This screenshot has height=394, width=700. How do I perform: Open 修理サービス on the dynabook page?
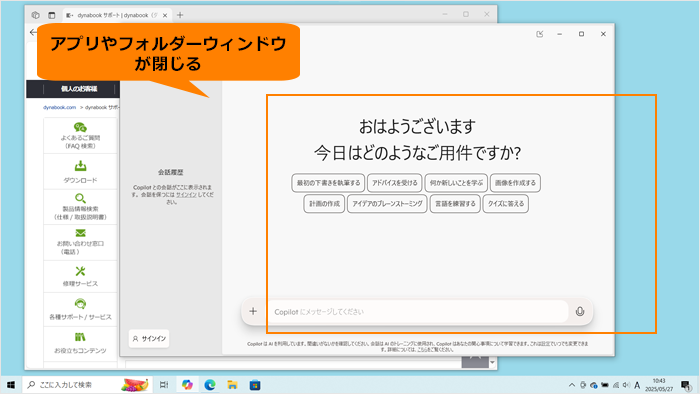tap(80, 277)
